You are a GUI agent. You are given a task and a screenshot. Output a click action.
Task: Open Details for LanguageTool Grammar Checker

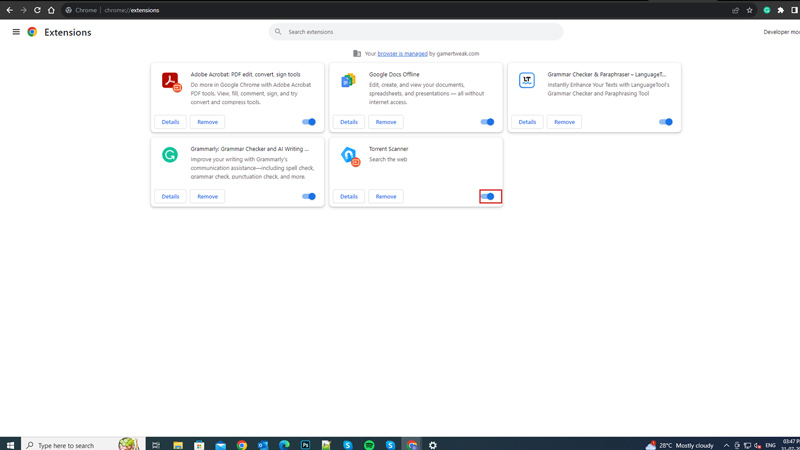click(528, 122)
